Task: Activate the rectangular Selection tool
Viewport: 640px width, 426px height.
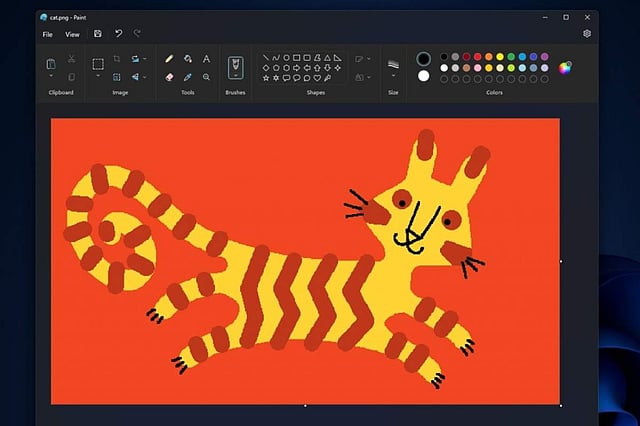Action: [98, 64]
